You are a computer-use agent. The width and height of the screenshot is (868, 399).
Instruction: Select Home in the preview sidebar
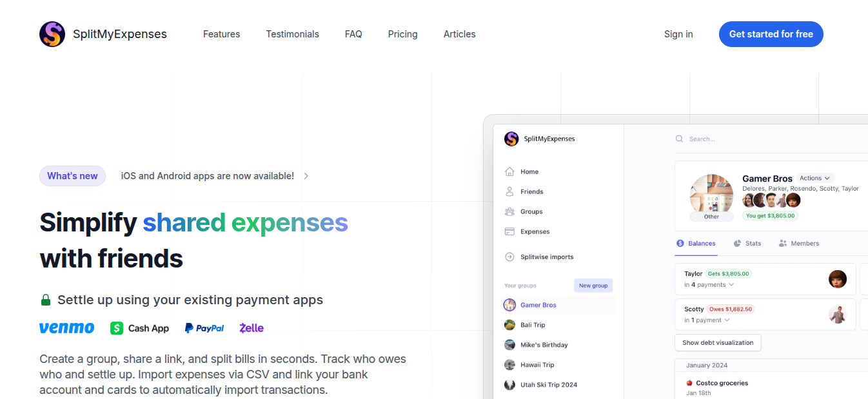point(529,171)
